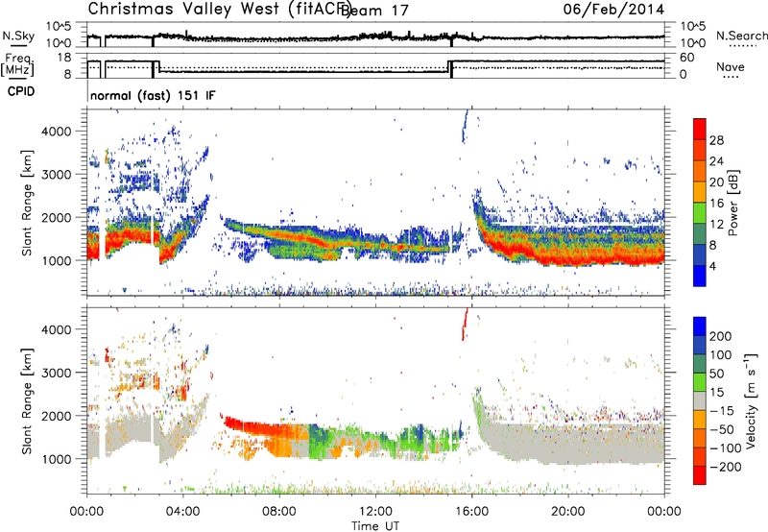Screen dimensions: 768x532
Task: Pick the light green segment of Power colorbar
Action: tap(700, 213)
